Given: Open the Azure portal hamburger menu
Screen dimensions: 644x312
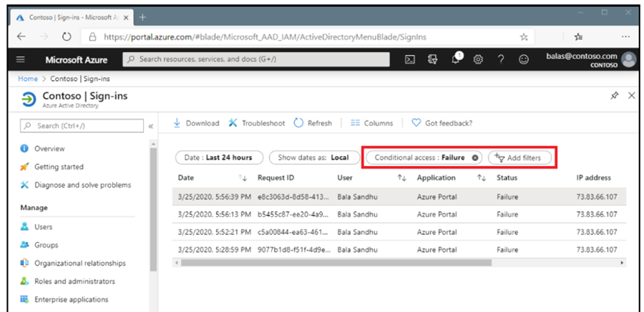Looking at the screenshot, I should 21,59.
